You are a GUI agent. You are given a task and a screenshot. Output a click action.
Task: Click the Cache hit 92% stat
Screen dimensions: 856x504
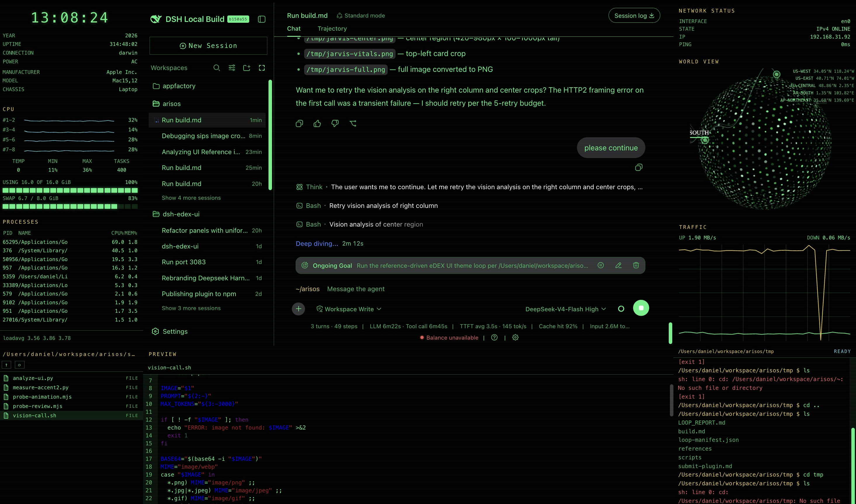[558, 326]
